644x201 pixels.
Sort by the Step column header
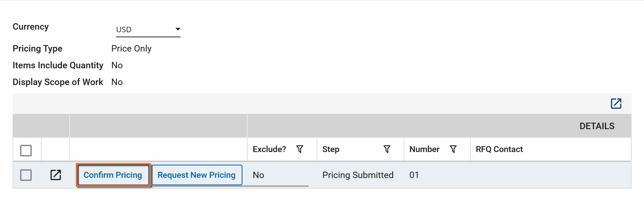coord(331,149)
